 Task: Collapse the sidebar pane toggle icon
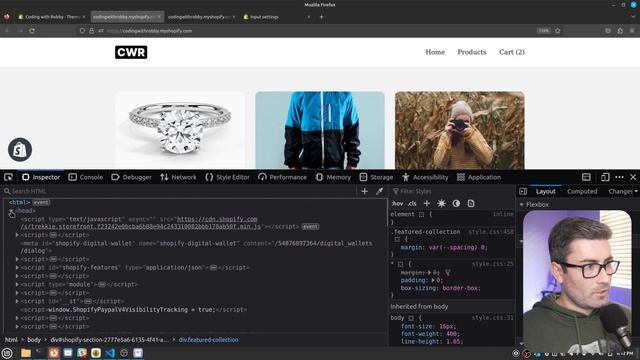[523, 191]
